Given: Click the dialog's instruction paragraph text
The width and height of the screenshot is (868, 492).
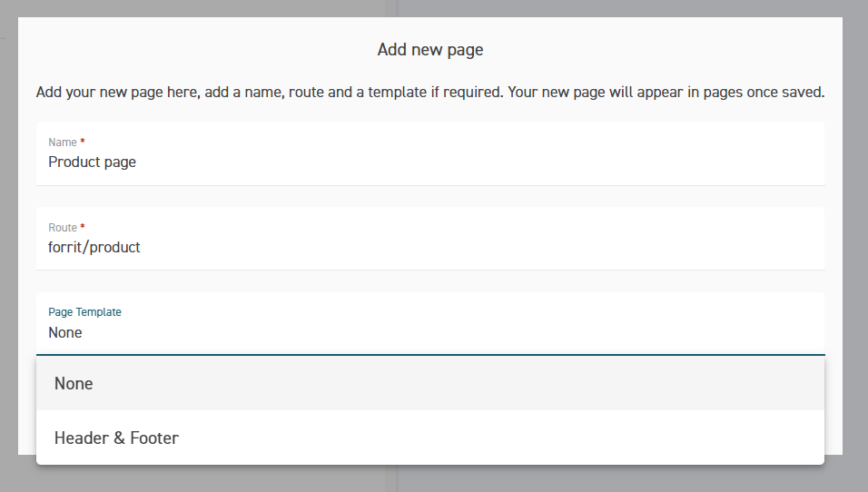Looking at the screenshot, I should tap(430, 92).
